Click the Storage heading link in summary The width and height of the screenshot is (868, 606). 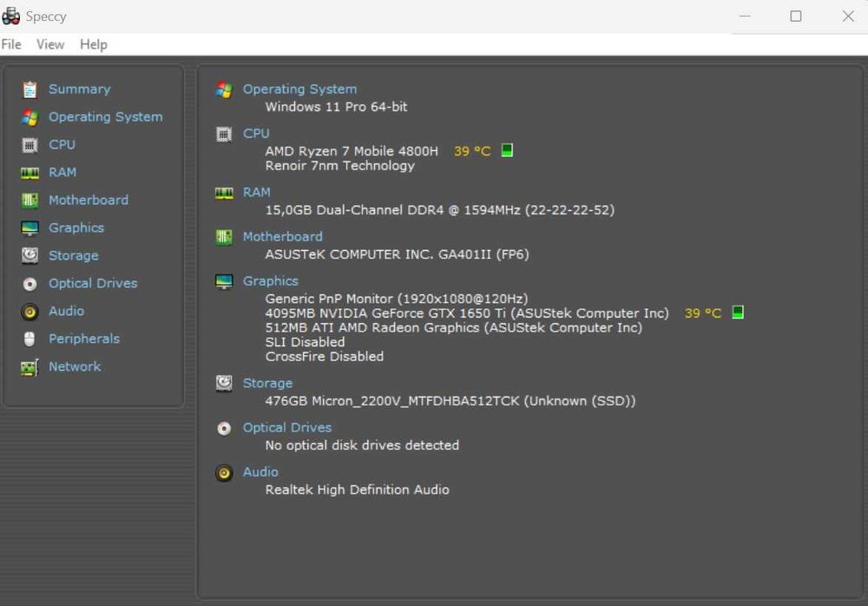(268, 383)
